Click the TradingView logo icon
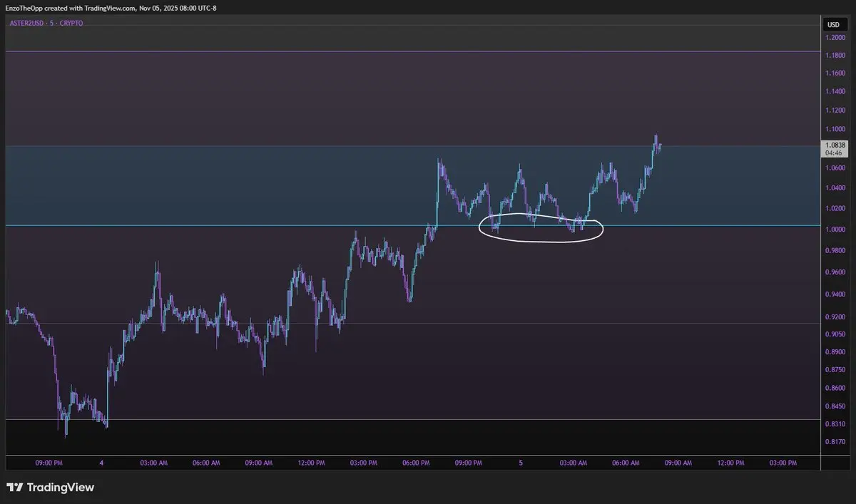Screen dimensions: 856x504 click(x=14, y=488)
